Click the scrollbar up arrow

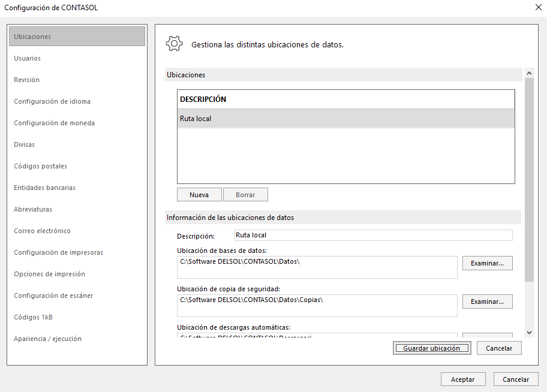529,73
